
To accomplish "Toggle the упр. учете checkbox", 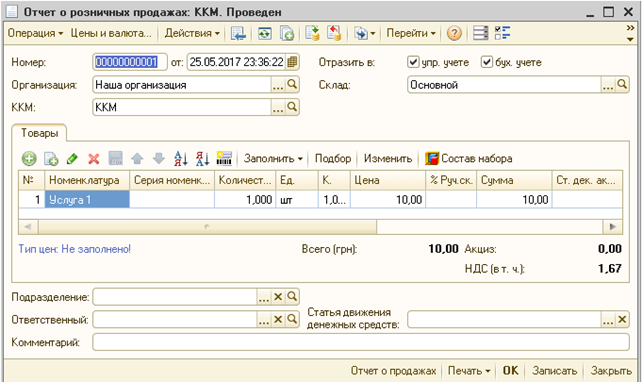I will click(x=413, y=62).
